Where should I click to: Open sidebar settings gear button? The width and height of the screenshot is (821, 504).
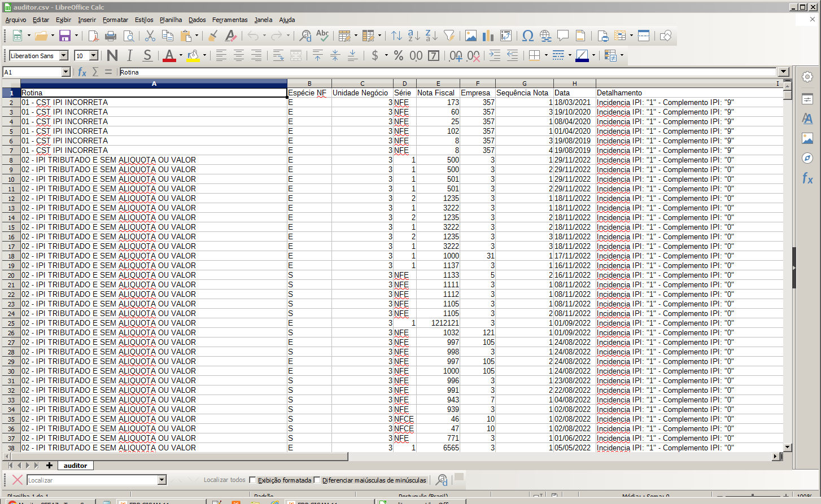pyautogui.click(x=807, y=77)
